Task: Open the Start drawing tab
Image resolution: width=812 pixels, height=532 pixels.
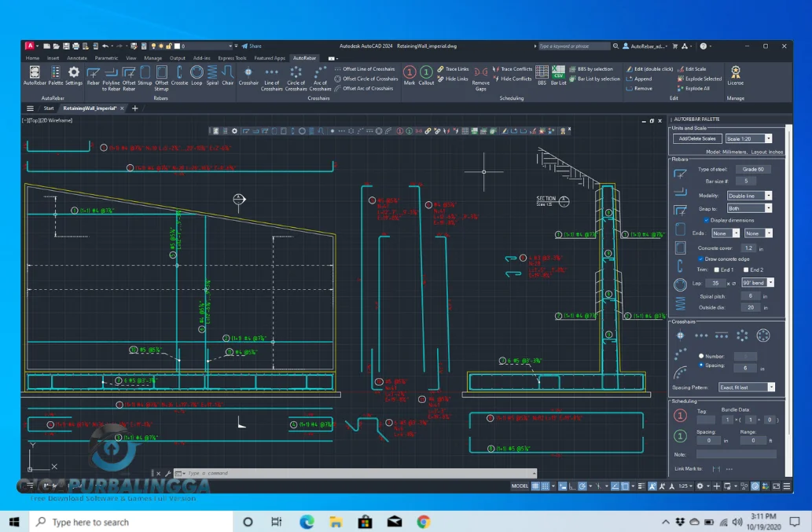Action: pos(49,108)
